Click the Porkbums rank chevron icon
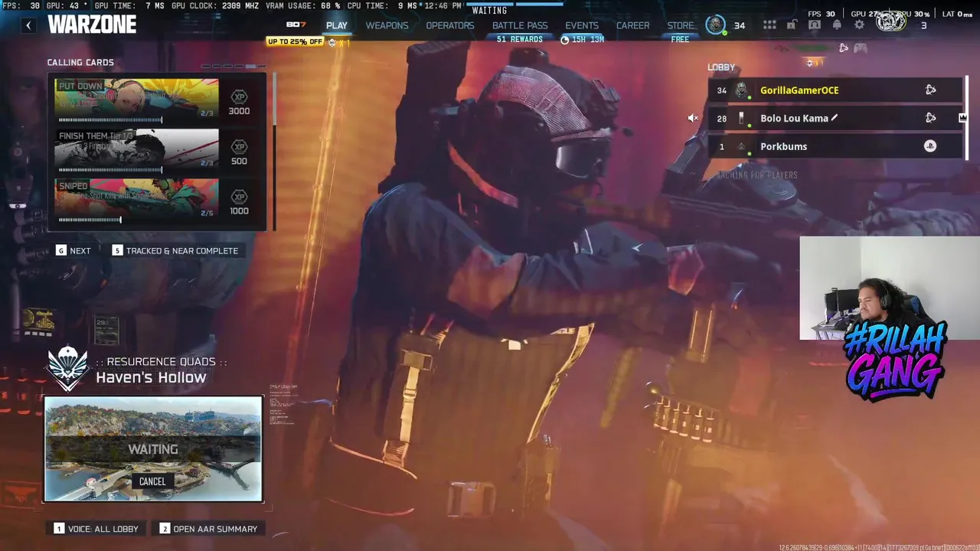 [x=741, y=146]
